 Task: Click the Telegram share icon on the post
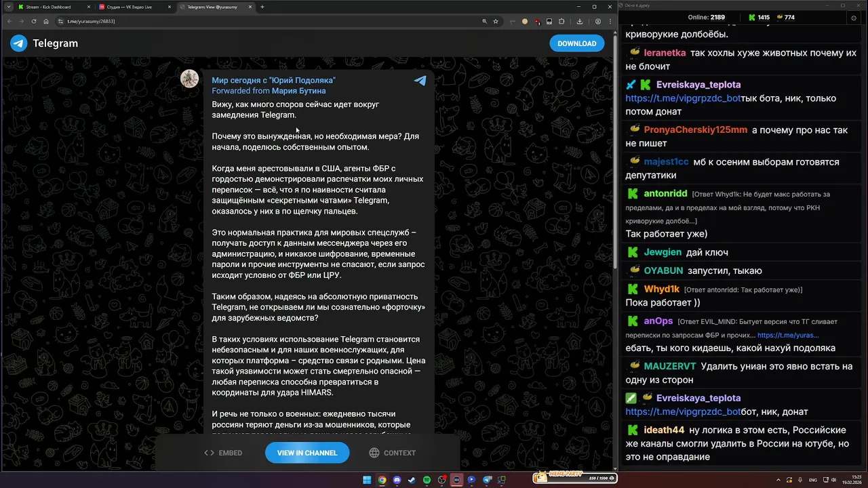coord(420,80)
